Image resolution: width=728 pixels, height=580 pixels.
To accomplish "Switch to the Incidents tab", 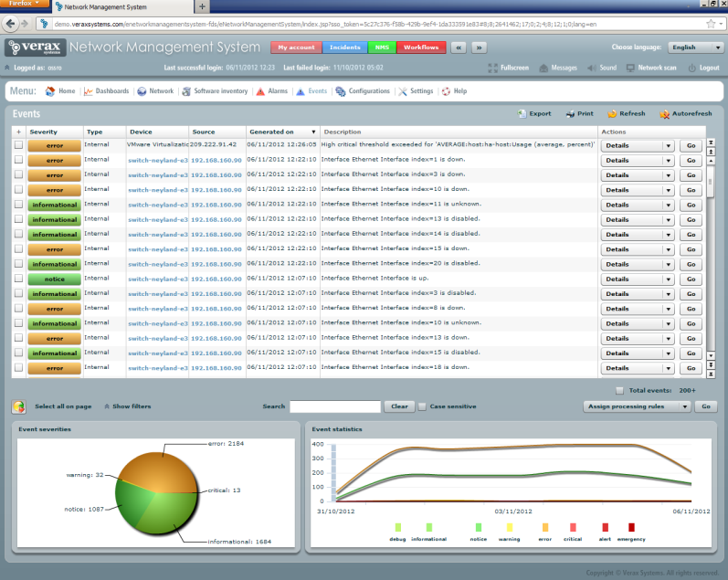I will tap(345, 47).
